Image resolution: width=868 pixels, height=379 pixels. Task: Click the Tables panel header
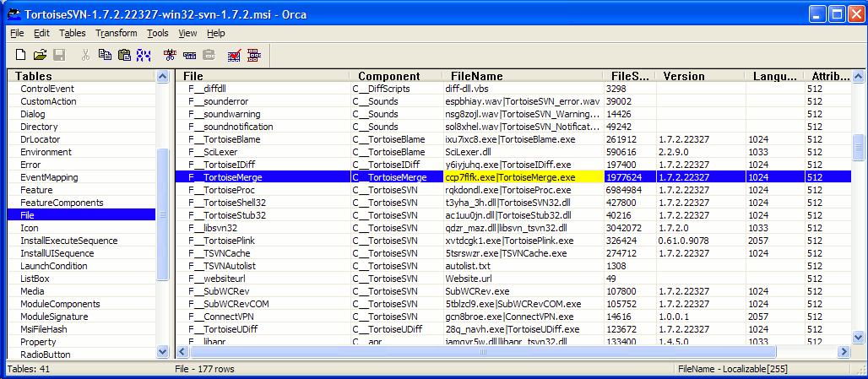point(81,76)
